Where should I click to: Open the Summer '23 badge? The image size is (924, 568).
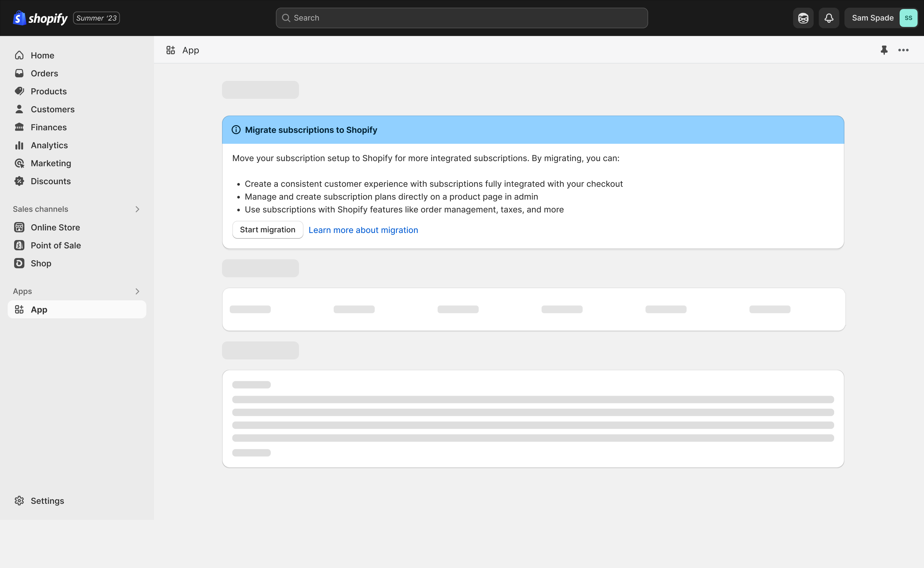(97, 18)
